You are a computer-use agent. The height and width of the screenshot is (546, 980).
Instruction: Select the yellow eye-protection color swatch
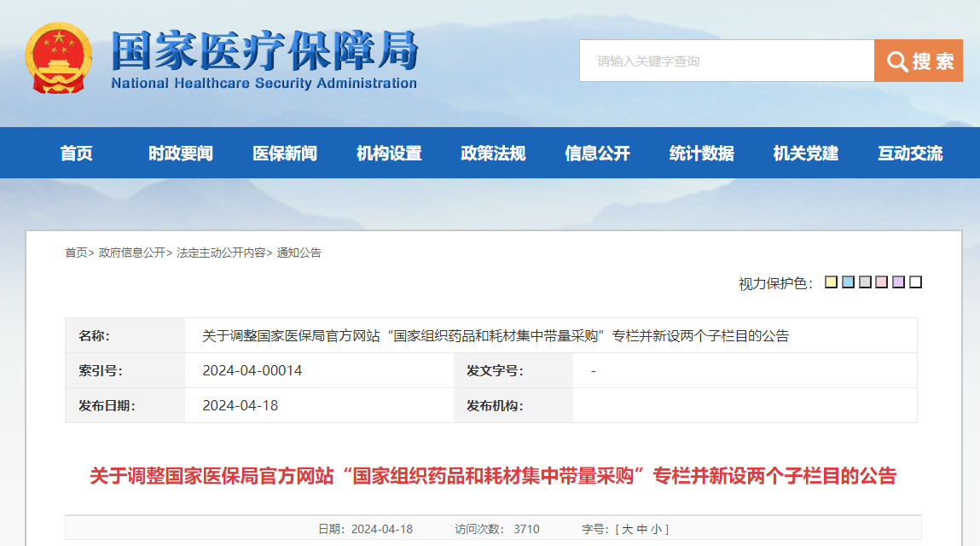(831, 282)
